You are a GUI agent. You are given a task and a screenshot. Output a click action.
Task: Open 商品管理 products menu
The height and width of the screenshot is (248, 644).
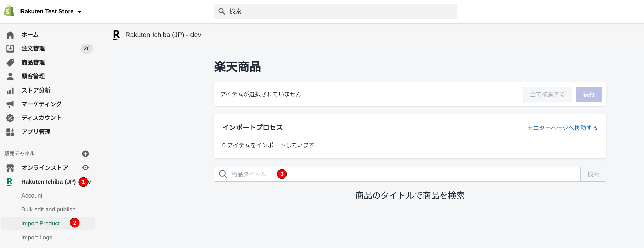(33, 62)
